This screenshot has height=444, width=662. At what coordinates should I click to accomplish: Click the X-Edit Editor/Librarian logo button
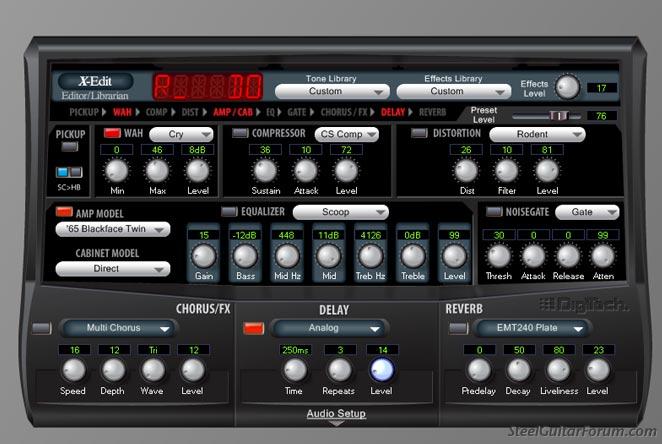point(95,81)
